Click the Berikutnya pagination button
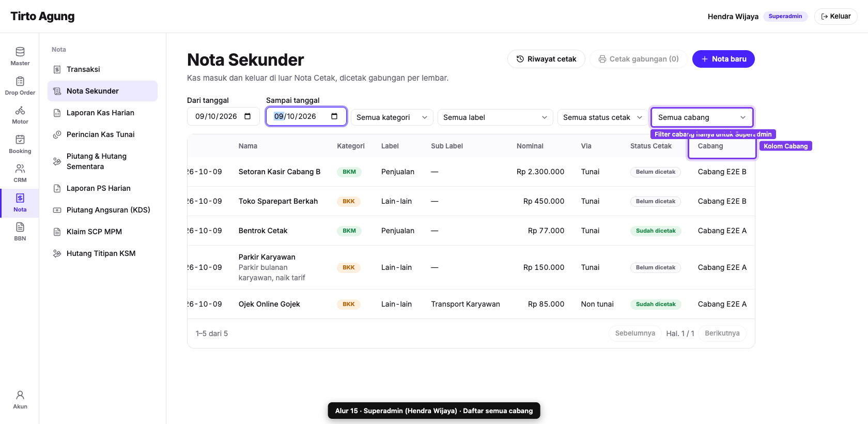 coord(722,334)
